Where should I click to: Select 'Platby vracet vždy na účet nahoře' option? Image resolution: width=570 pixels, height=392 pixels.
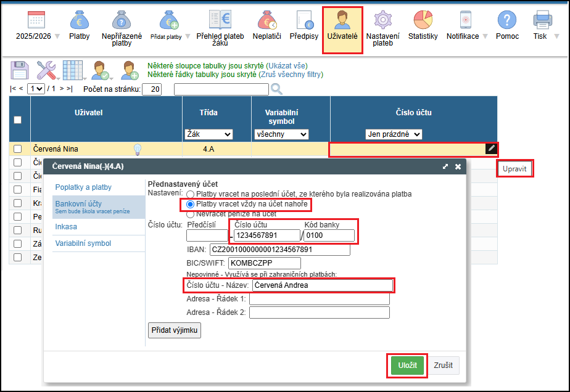point(191,204)
